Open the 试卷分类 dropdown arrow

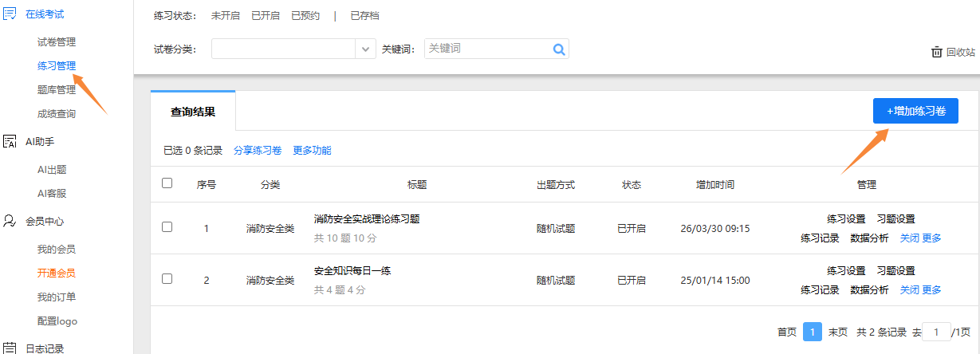click(x=366, y=49)
